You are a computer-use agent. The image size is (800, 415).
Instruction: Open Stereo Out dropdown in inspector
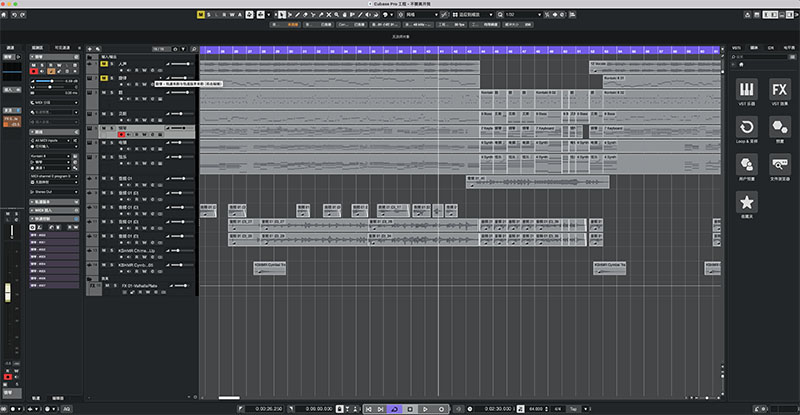54,192
